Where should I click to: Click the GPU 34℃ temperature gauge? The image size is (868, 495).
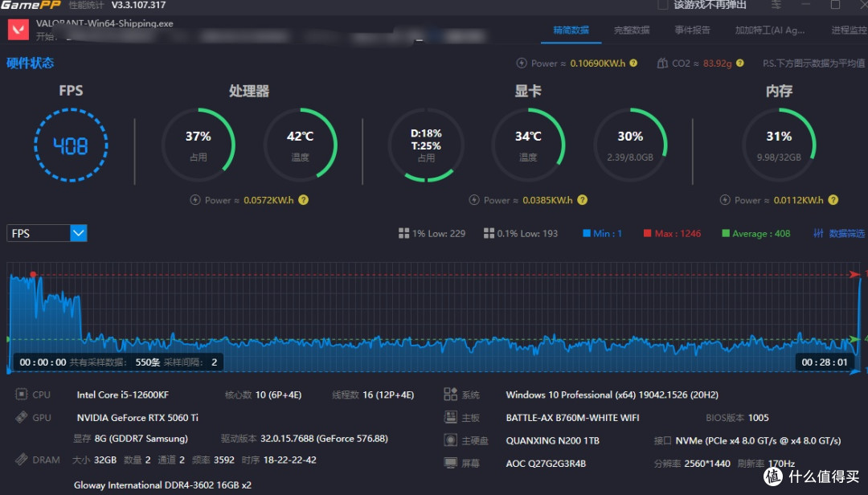pos(528,145)
